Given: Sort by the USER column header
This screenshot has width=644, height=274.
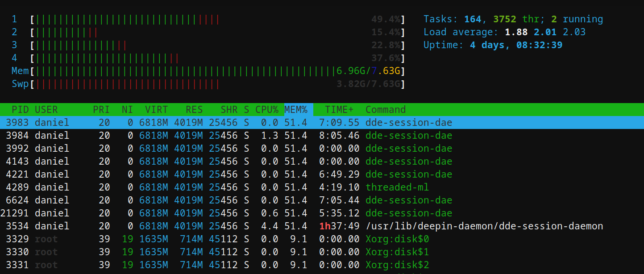Looking at the screenshot, I should (x=46, y=110).
